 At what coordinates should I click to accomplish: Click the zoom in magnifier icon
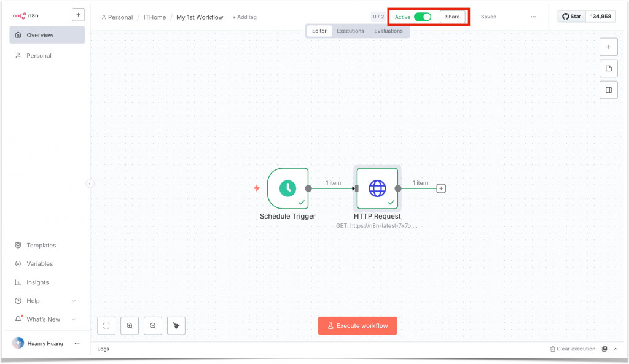130,325
